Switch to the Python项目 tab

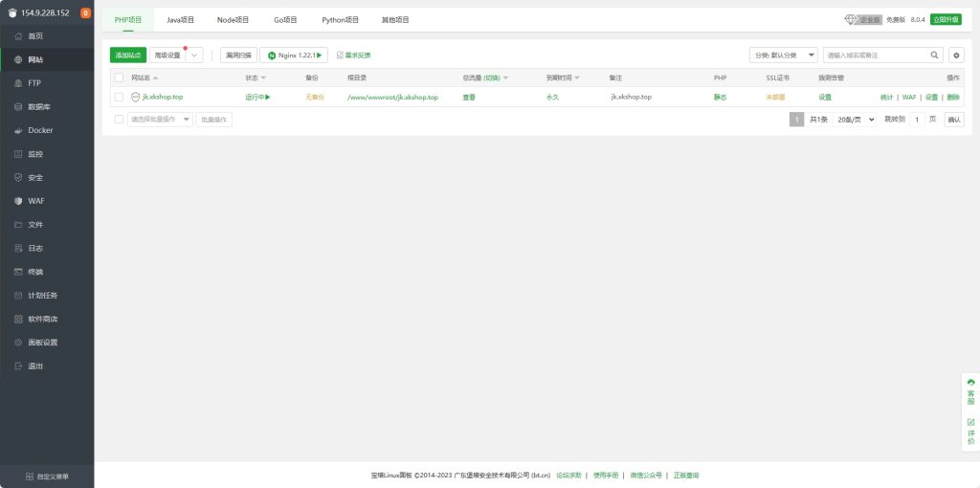(341, 20)
